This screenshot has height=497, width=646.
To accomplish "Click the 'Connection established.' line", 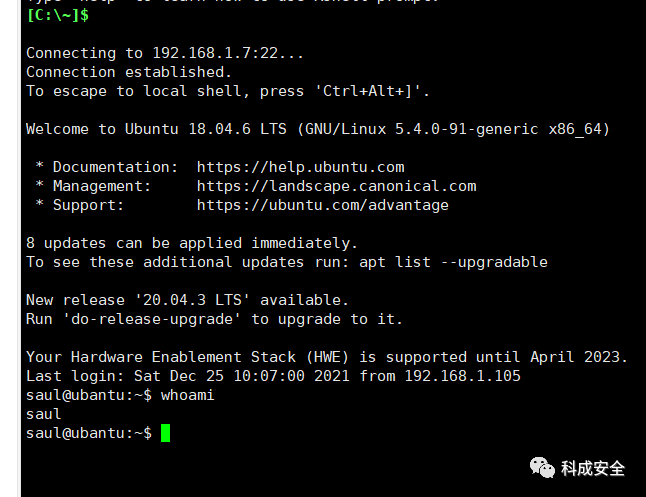I will (x=129, y=72).
